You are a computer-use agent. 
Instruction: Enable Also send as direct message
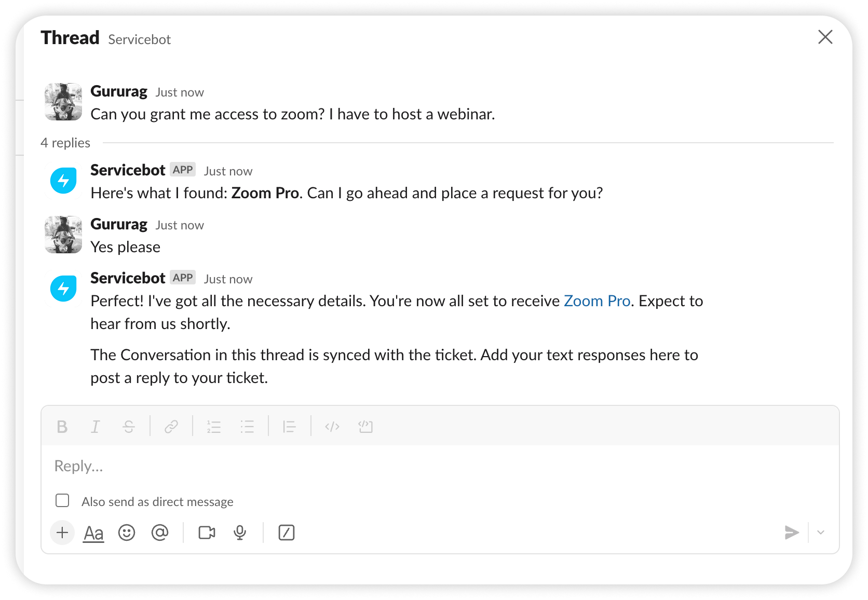(x=62, y=500)
